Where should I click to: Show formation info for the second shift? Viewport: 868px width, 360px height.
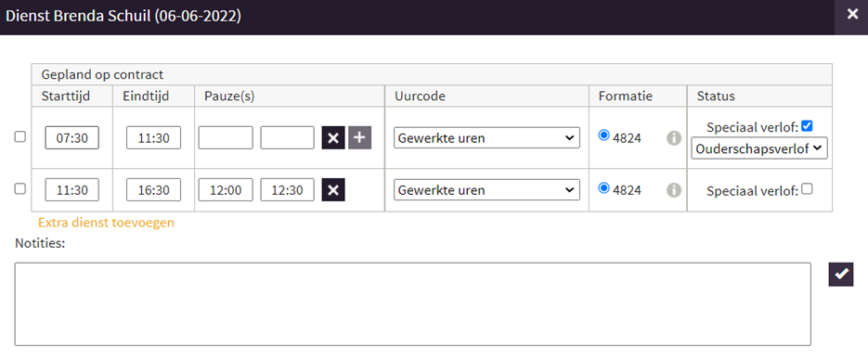tap(674, 190)
